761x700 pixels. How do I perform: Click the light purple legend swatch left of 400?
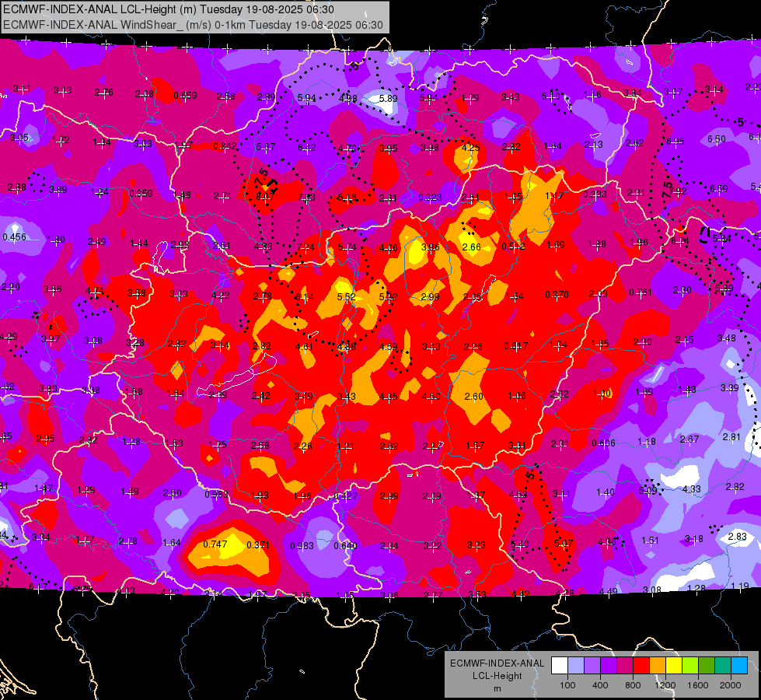(592, 666)
